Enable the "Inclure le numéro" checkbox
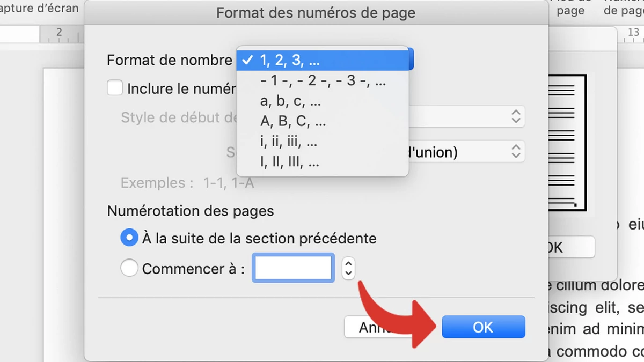644x362 pixels. click(x=115, y=87)
